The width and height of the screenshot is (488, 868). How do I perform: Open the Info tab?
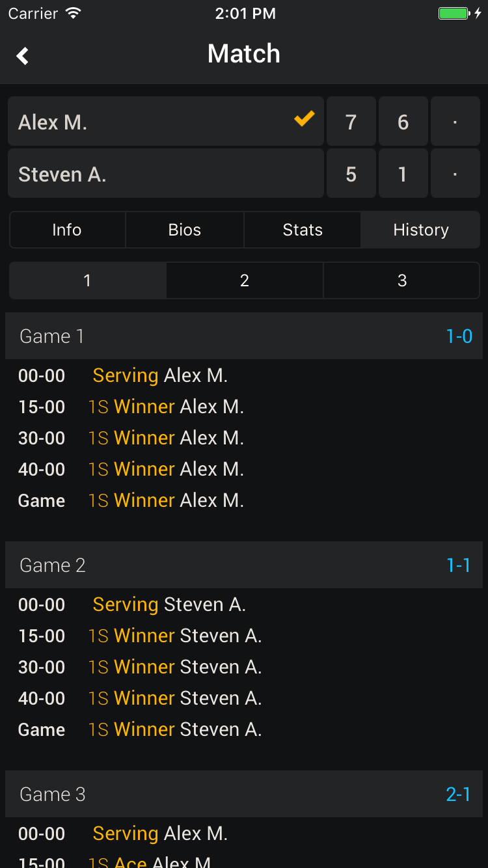(x=67, y=230)
